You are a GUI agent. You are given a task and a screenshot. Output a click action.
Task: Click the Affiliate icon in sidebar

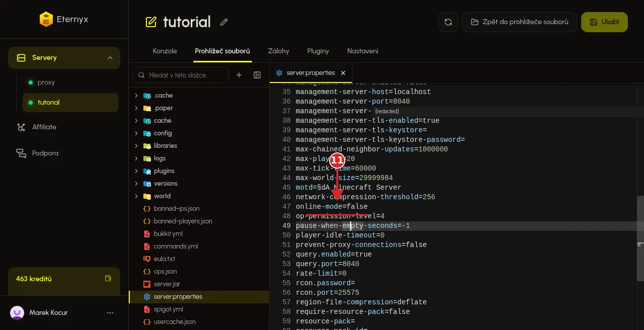[x=21, y=127]
